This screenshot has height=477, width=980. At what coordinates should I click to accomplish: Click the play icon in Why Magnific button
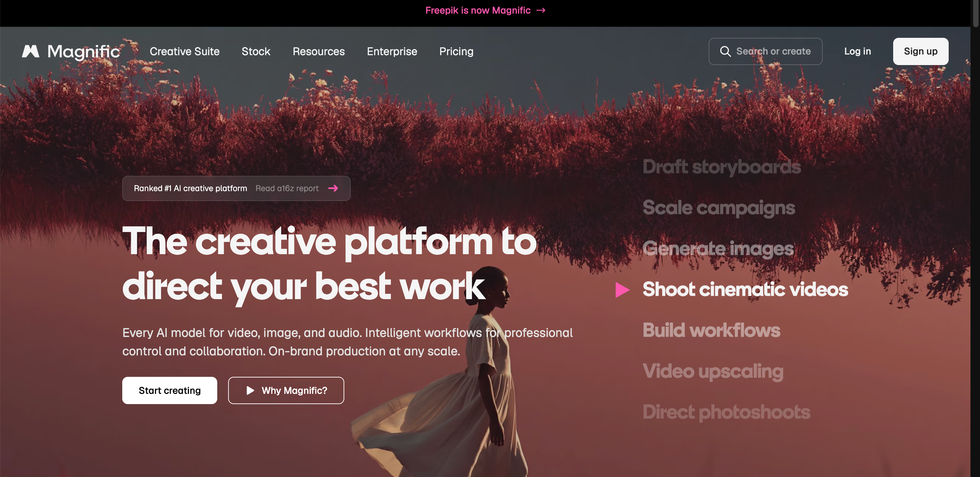click(250, 390)
